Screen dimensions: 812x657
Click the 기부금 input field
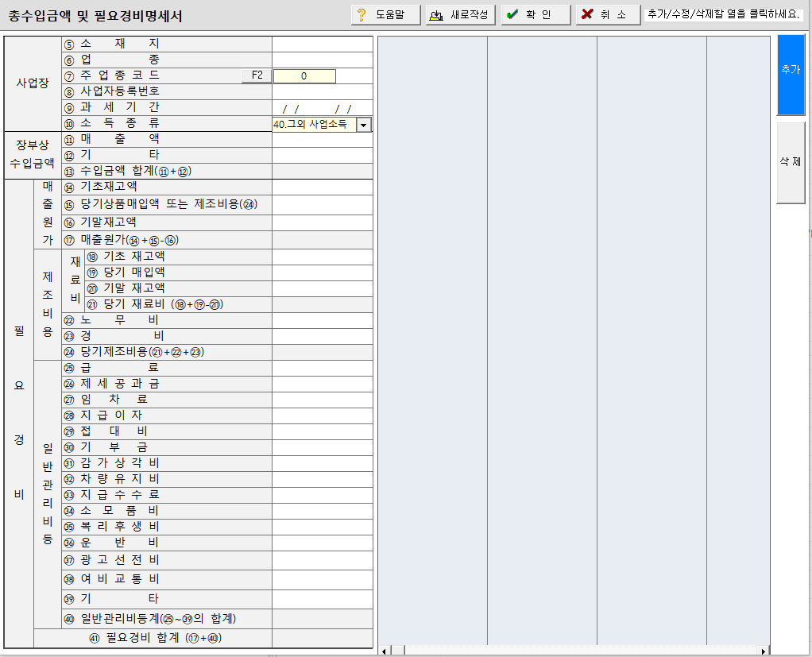[x=322, y=448]
